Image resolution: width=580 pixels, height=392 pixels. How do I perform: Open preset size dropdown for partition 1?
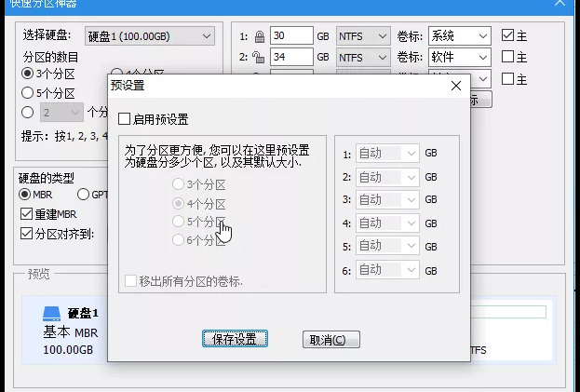[387, 153]
